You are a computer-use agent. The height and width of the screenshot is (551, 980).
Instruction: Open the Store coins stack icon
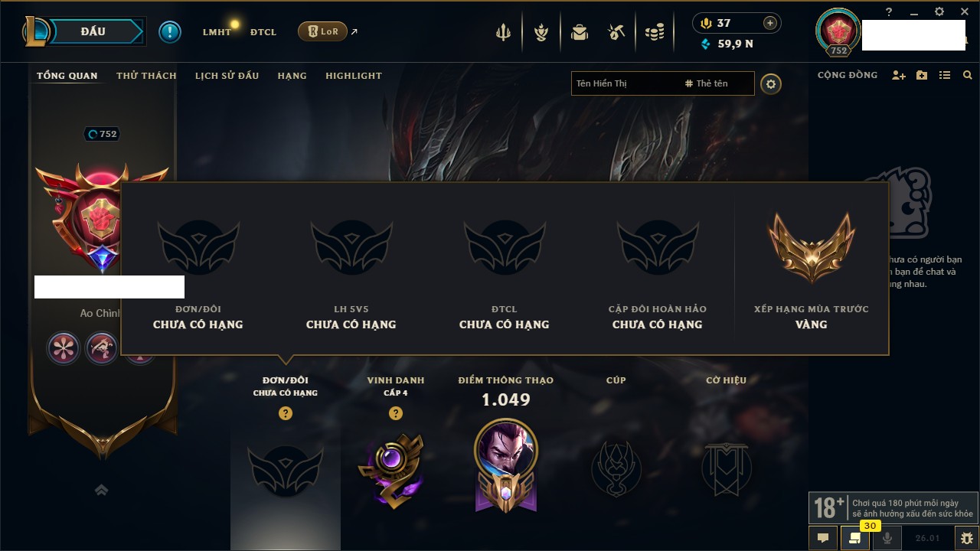pyautogui.click(x=654, y=32)
